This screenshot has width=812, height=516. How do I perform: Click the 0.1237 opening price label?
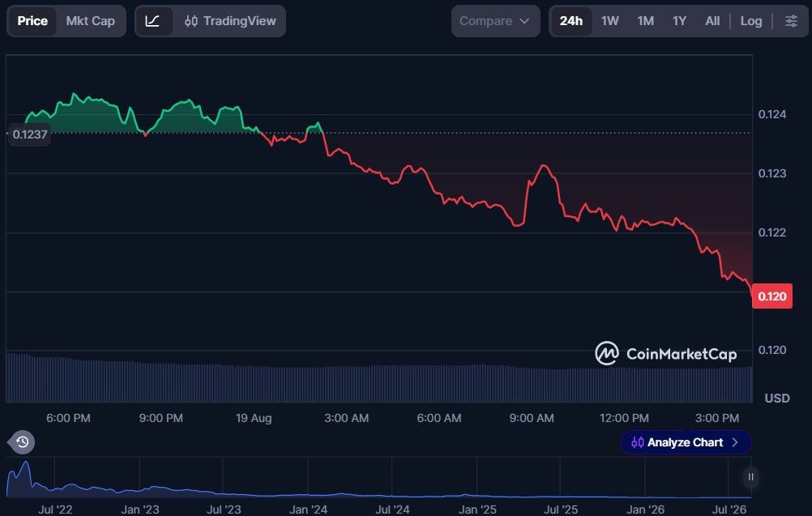point(30,134)
